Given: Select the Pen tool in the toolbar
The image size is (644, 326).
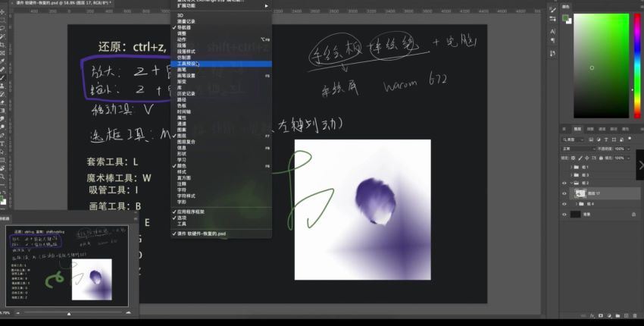Looking at the screenshot, I should click(x=3, y=135).
